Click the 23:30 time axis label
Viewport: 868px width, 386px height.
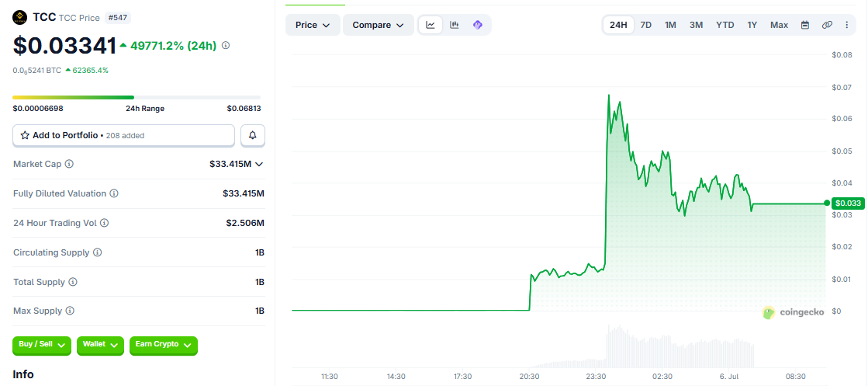point(597,376)
